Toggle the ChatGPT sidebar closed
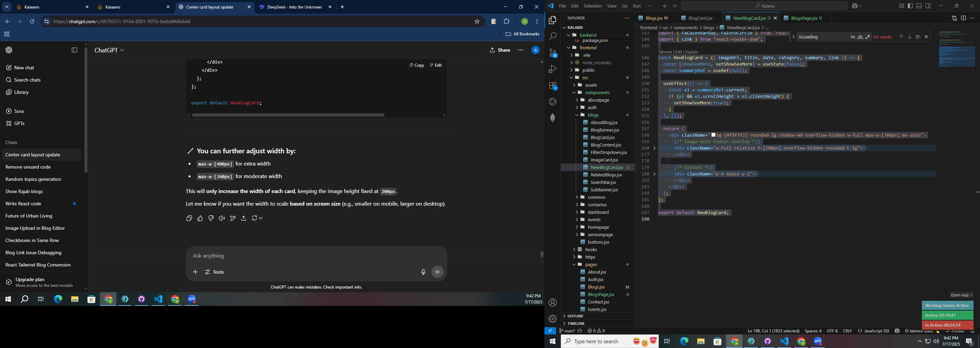The width and height of the screenshot is (980, 348). pyautogui.click(x=75, y=50)
